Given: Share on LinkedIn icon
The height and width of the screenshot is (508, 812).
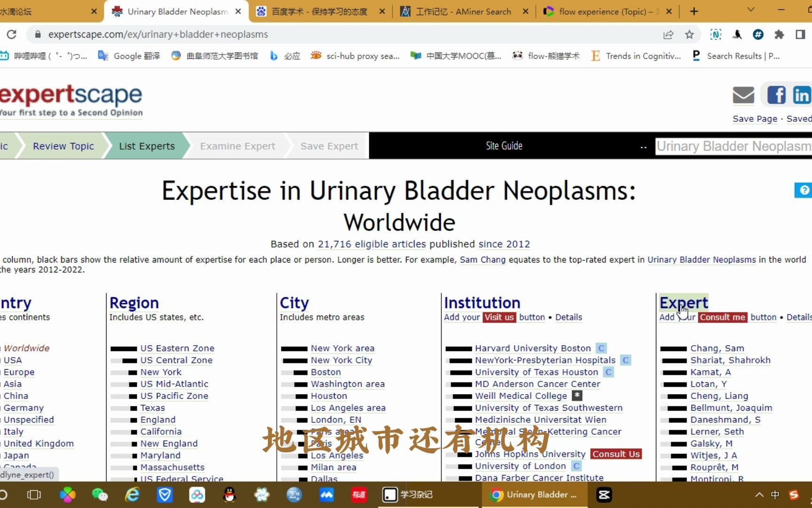Looking at the screenshot, I should pos(802,95).
